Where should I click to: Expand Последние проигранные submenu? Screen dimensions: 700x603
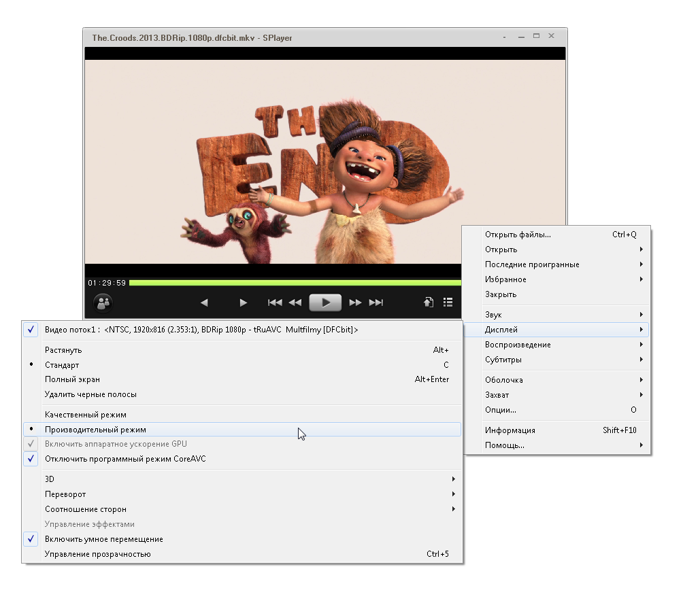[x=556, y=264]
